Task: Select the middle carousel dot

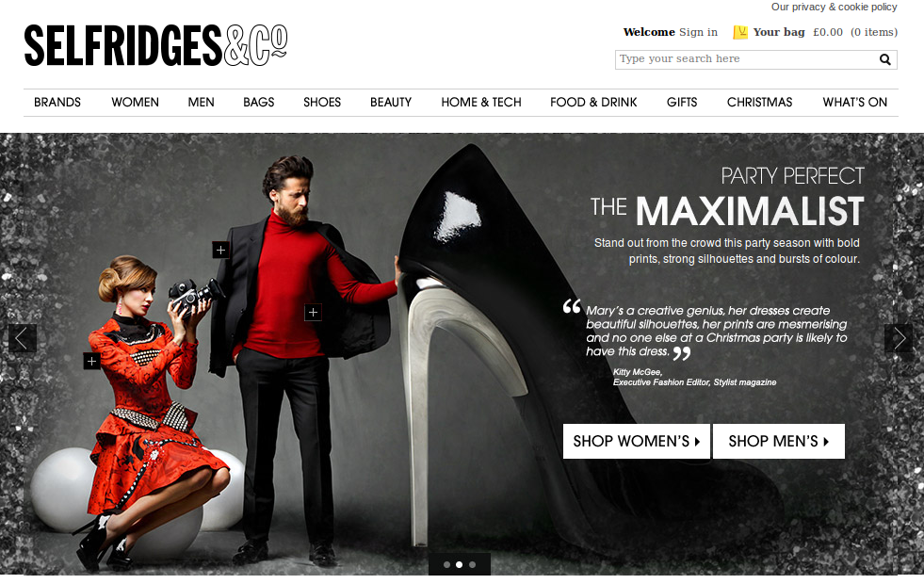Action: point(459,564)
